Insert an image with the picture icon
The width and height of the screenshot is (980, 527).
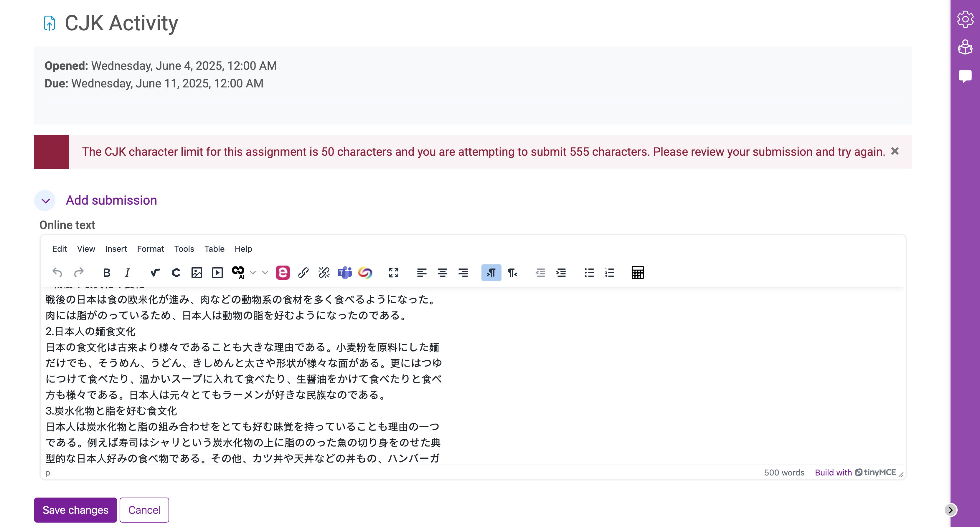197,272
